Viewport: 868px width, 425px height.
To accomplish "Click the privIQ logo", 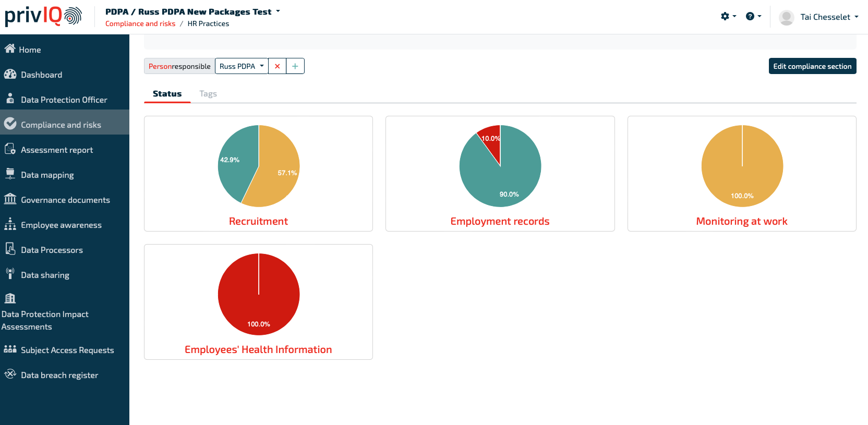I will (43, 16).
